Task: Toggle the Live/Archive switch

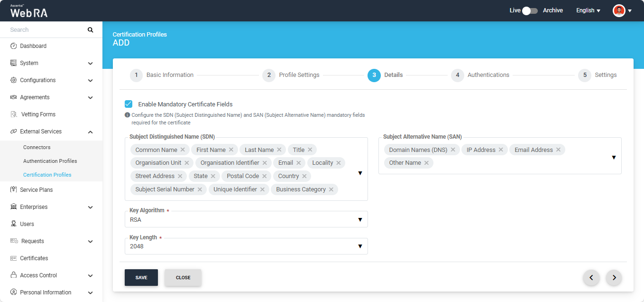Action: pos(530,10)
